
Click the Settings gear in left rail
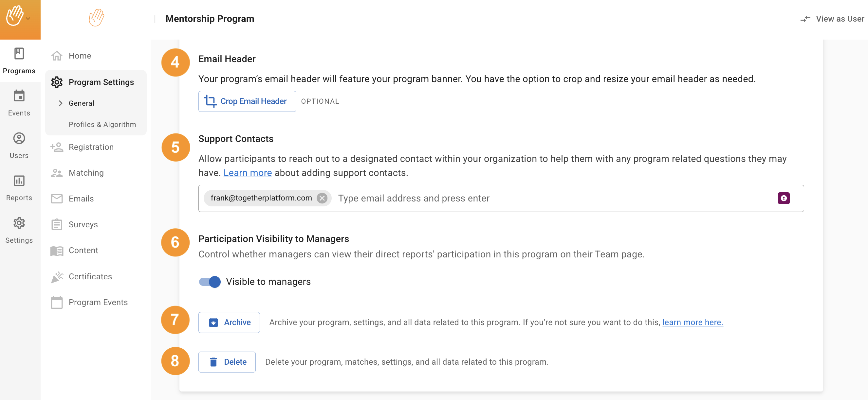click(19, 223)
